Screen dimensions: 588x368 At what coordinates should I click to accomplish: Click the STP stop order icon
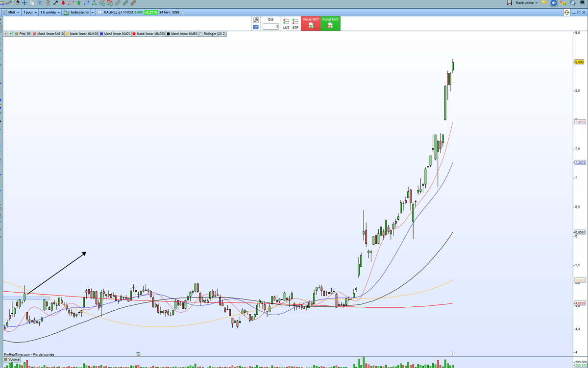pyautogui.click(x=295, y=24)
